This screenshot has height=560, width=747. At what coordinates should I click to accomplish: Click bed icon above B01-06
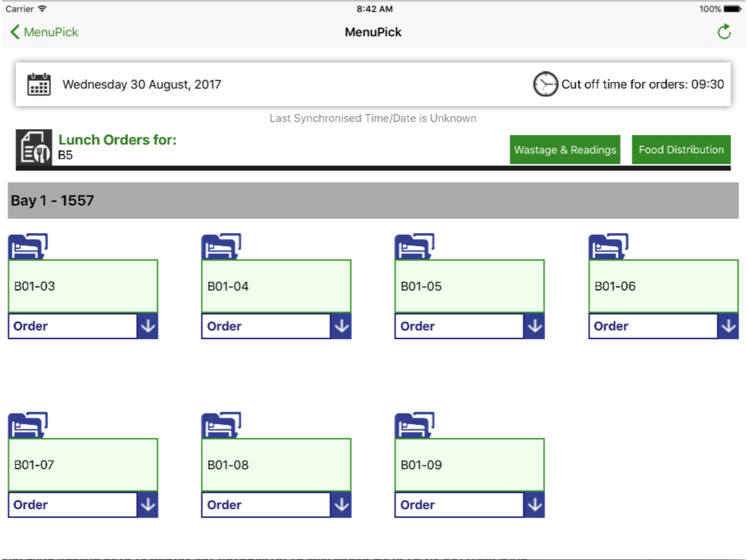[608, 246]
